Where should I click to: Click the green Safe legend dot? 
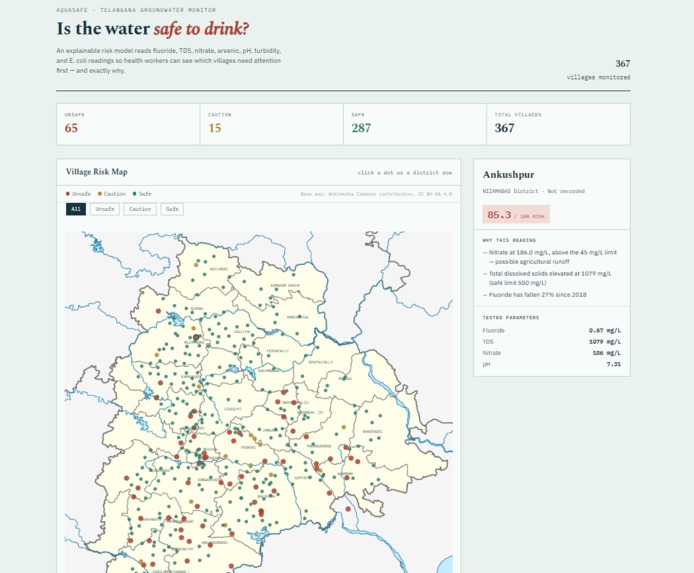point(135,193)
